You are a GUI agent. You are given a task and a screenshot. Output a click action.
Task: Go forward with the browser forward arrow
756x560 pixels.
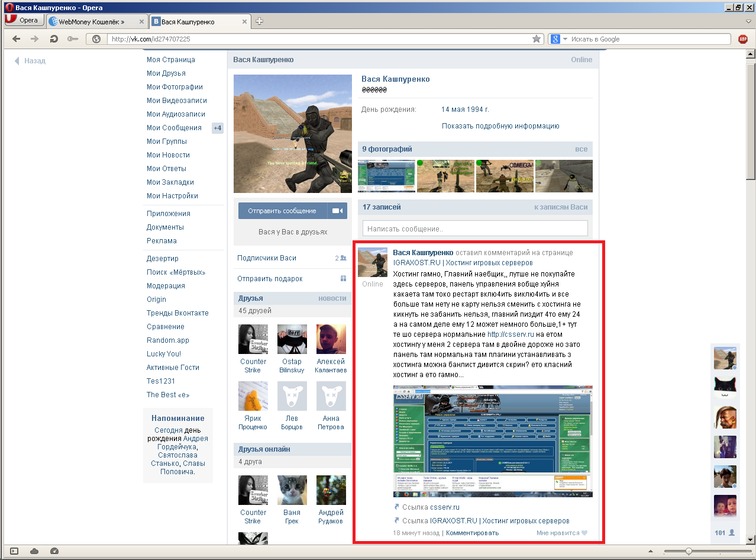point(35,39)
